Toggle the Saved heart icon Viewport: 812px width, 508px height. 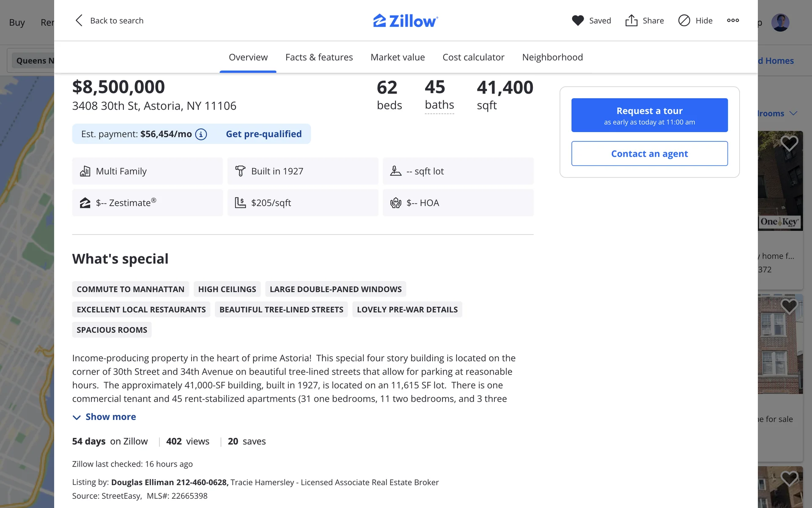click(578, 20)
